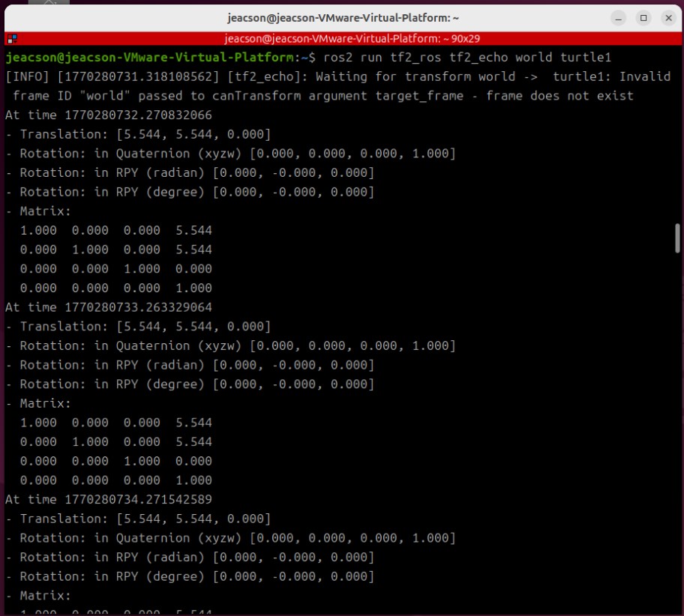This screenshot has height=616, width=684.
Task: Minimize the terminal window
Action: [619, 17]
